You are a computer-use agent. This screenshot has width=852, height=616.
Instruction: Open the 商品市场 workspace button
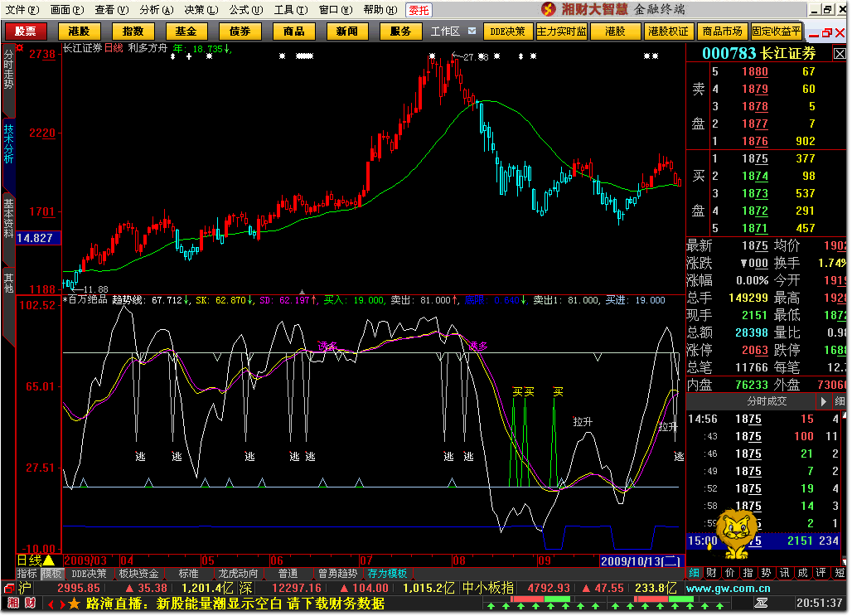click(x=722, y=32)
